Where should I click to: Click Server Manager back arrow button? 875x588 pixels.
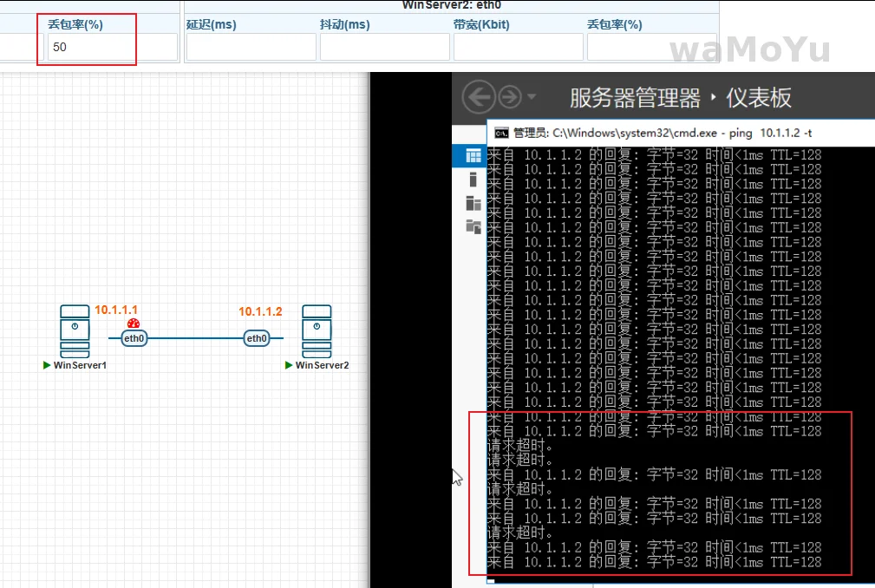tap(479, 96)
